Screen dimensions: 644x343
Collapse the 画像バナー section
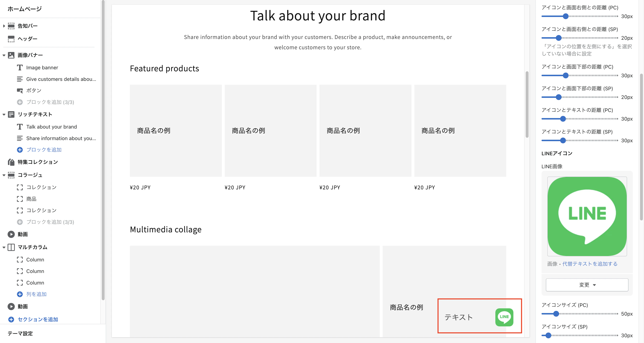(4, 55)
